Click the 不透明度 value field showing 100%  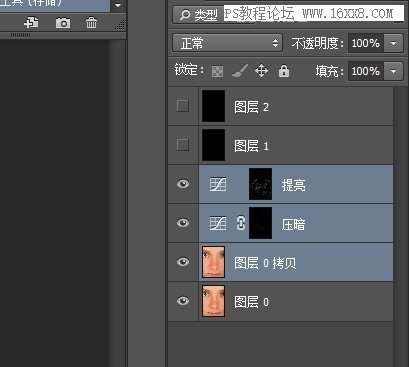coord(366,43)
